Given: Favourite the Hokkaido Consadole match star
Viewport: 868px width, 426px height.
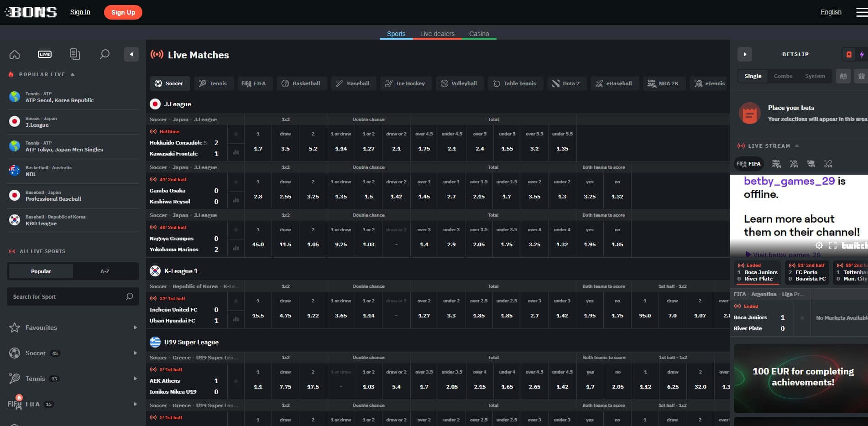Looking at the screenshot, I should pos(236,134).
